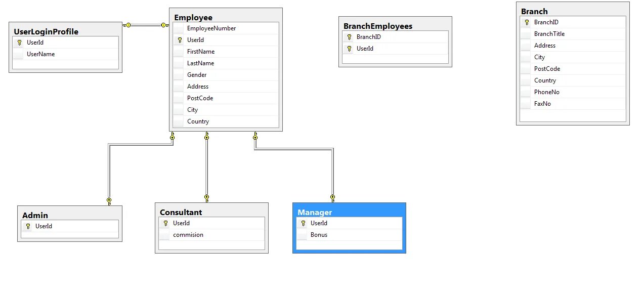The width and height of the screenshot is (644, 292).
Task: Click relationship key endpoint above Manager table
Action: (332, 198)
